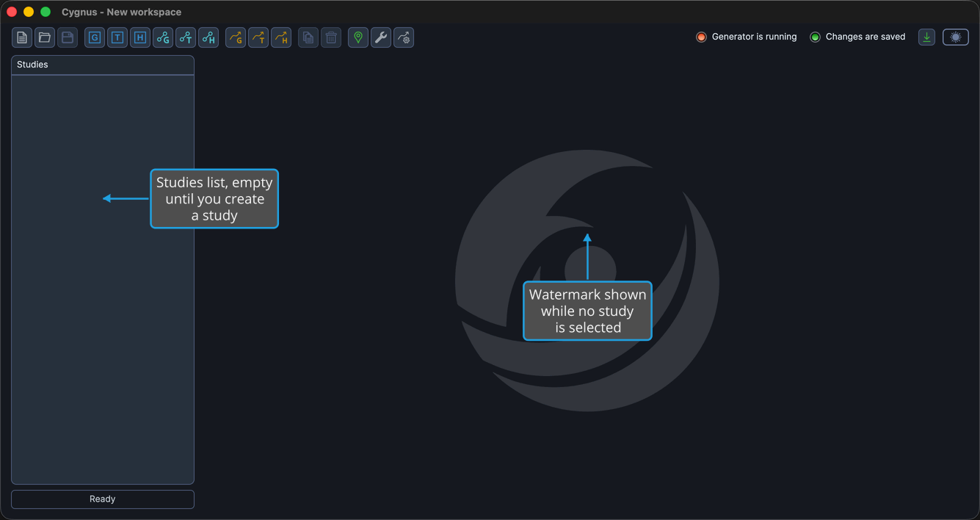Click the red Generator status indicator
The height and width of the screenshot is (520, 980).
[701, 37]
